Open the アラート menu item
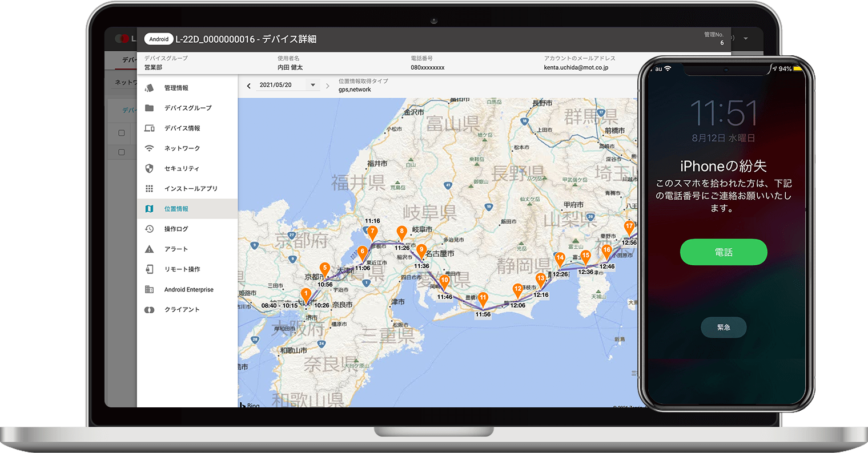This screenshot has height=453, width=868. pyautogui.click(x=187, y=249)
